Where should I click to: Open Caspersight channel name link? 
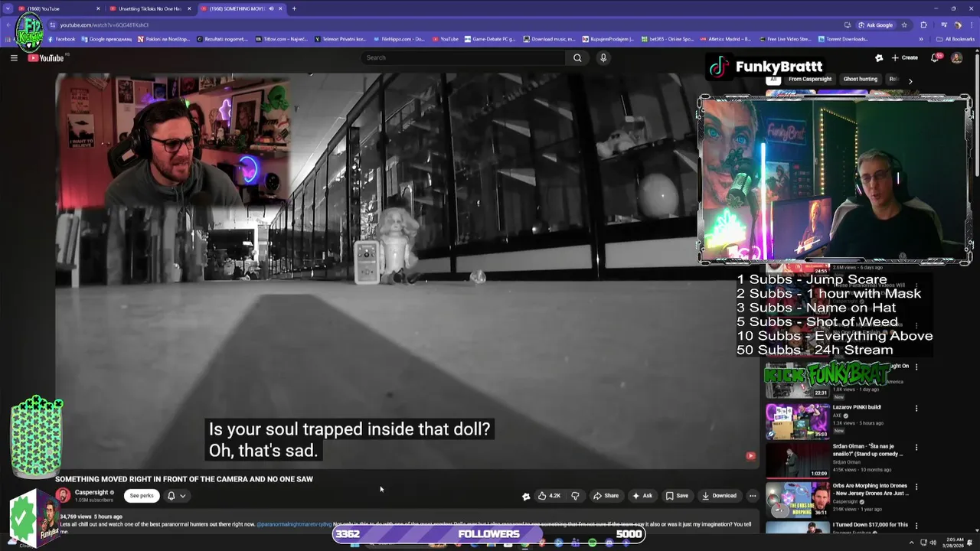tap(91, 492)
